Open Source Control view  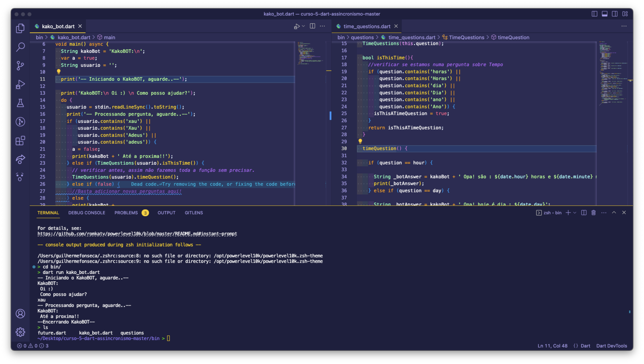tap(20, 65)
